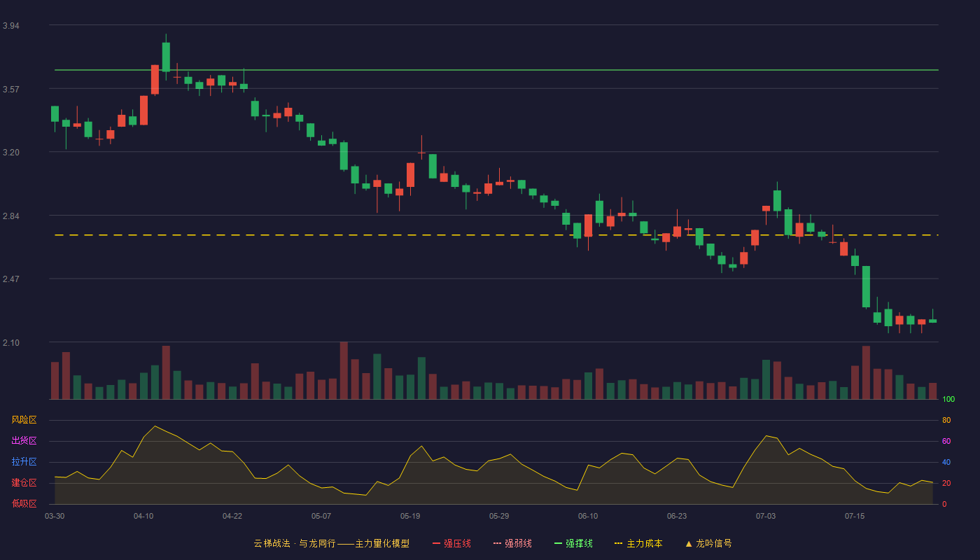Toggle the 强弱线 legend entry

pyautogui.click(x=512, y=543)
